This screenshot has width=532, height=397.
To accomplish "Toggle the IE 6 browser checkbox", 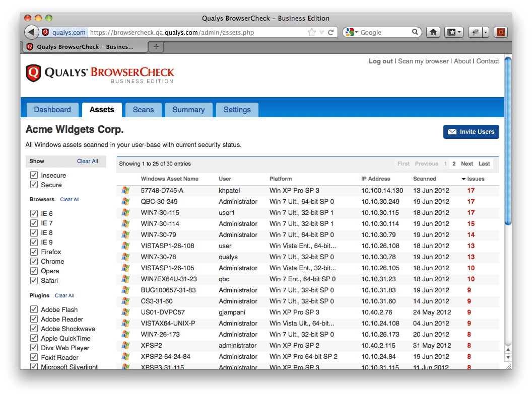I will pyautogui.click(x=34, y=213).
